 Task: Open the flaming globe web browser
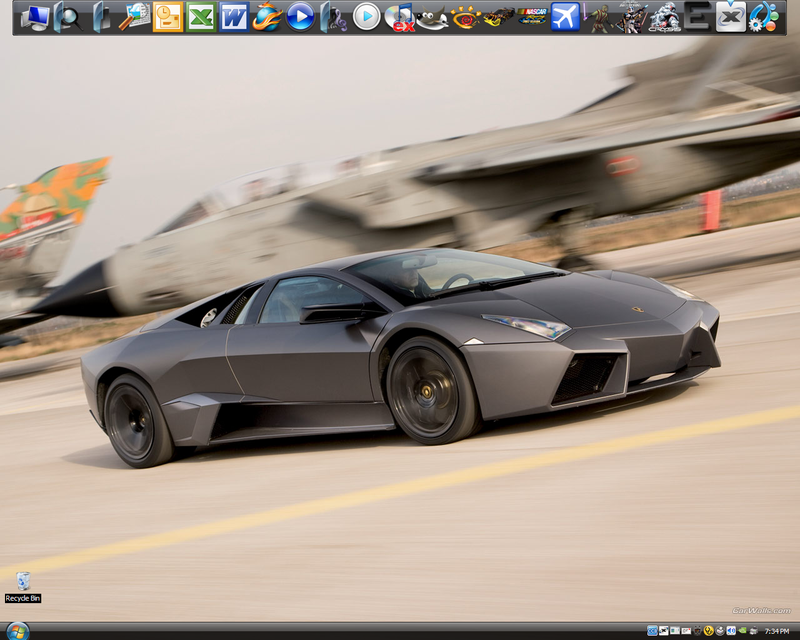click(267, 17)
